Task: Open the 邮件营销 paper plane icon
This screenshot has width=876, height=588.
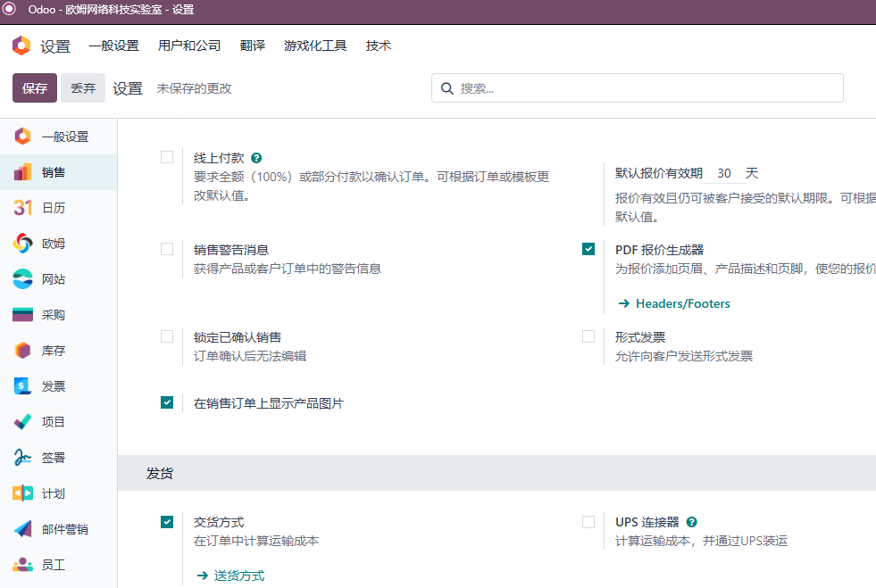Action: tap(22, 529)
